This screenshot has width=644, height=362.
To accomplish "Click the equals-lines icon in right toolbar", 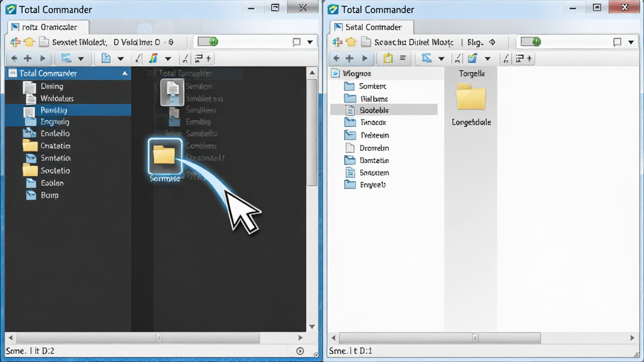I will (403, 58).
